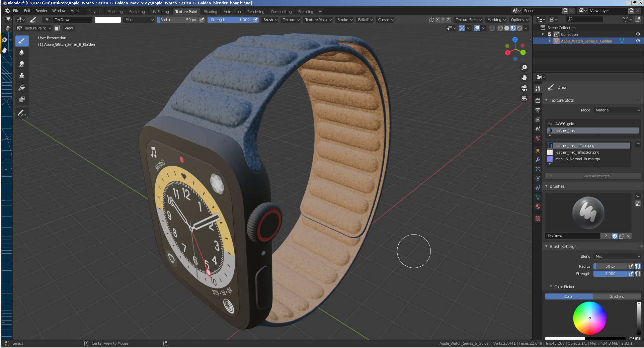Select the Clone stamp tool
The height and width of the screenshot is (348, 644).
[x=22, y=76]
